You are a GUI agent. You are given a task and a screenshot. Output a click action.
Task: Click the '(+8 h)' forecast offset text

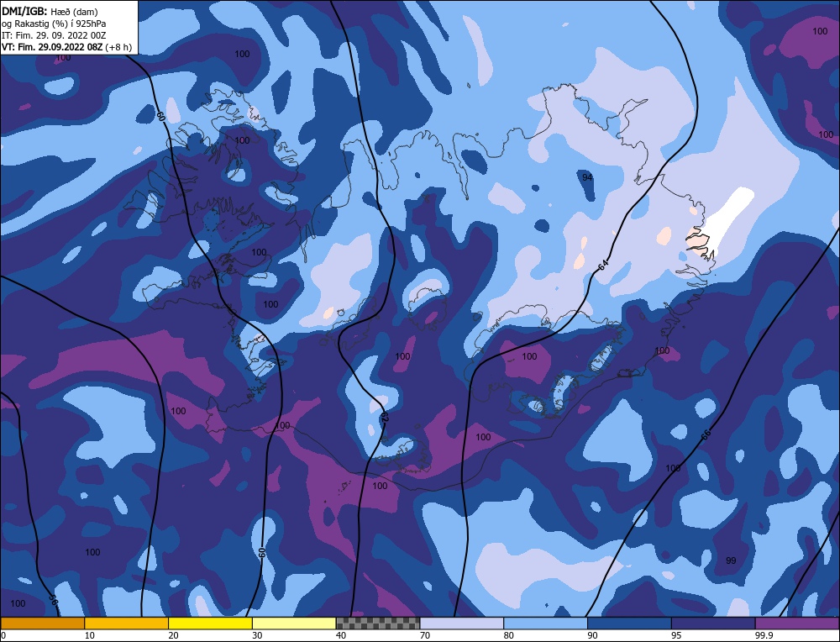click(x=118, y=47)
